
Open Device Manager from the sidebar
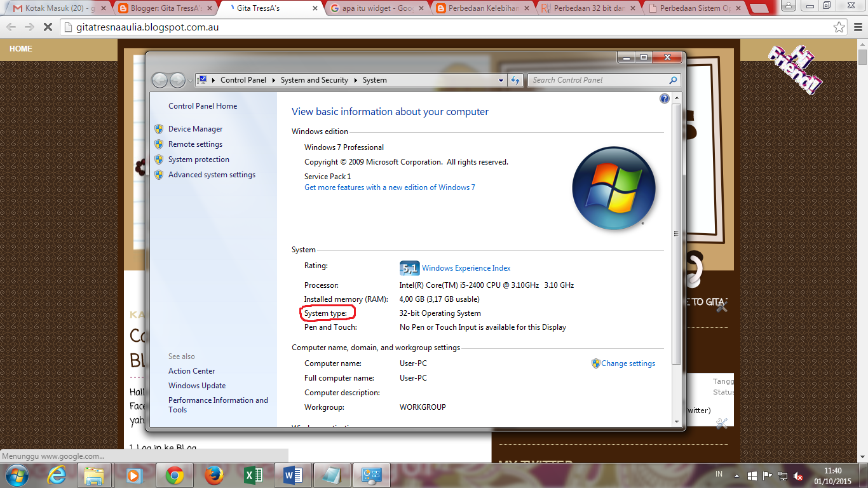pos(195,129)
